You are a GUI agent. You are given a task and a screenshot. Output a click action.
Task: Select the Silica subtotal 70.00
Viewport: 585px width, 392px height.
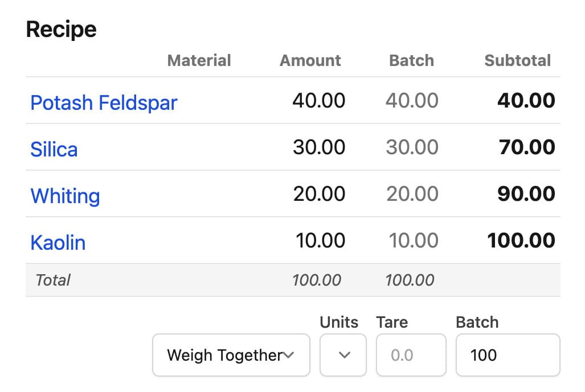click(x=527, y=147)
